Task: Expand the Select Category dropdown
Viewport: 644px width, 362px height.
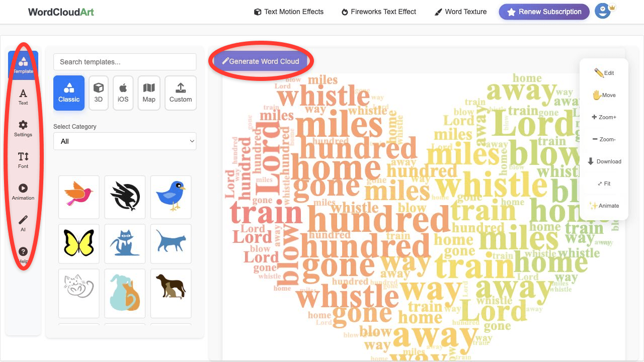Action: click(125, 141)
